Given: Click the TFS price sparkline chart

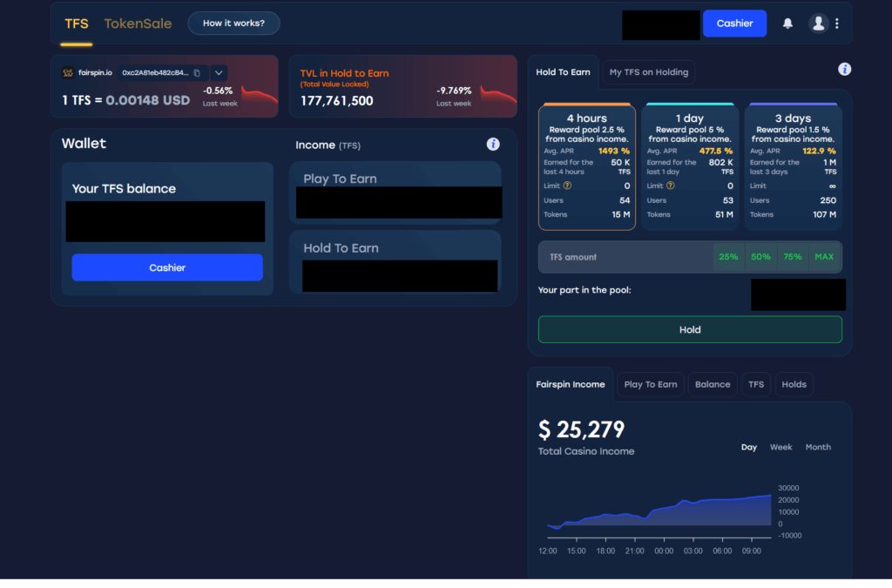Looking at the screenshot, I should 260,94.
